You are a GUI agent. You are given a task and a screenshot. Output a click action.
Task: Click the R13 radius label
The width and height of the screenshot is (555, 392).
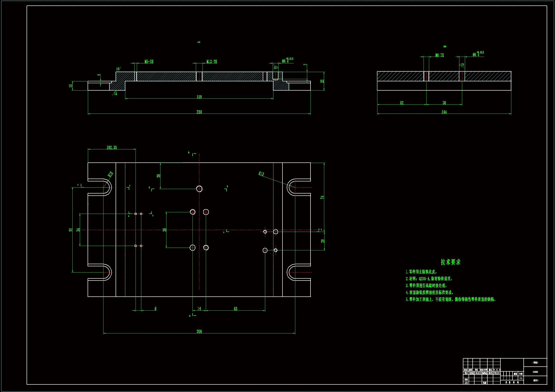[x=261, y=173]
